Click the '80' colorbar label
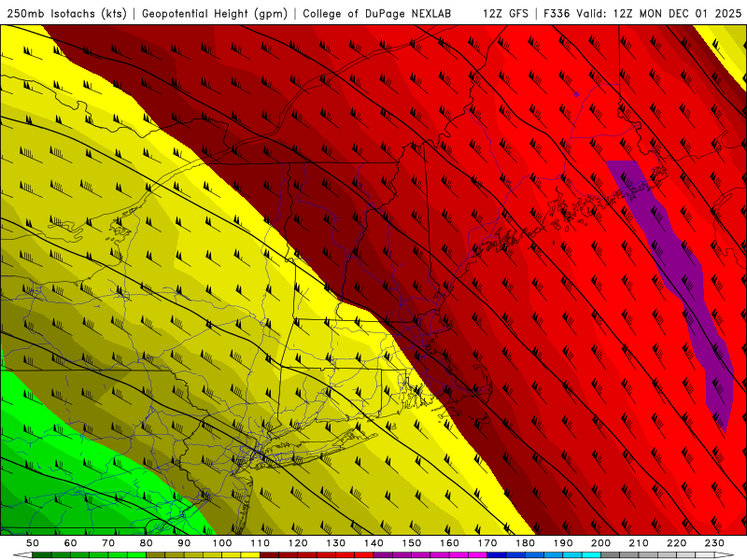This screenshot has width=747, height=560. [x=147, y=543]
